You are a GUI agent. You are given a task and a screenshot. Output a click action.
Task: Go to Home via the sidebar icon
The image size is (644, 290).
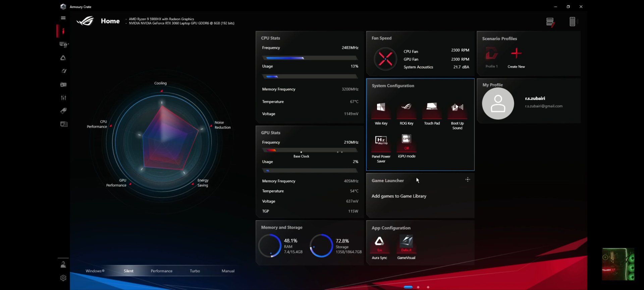click(63, 31)
